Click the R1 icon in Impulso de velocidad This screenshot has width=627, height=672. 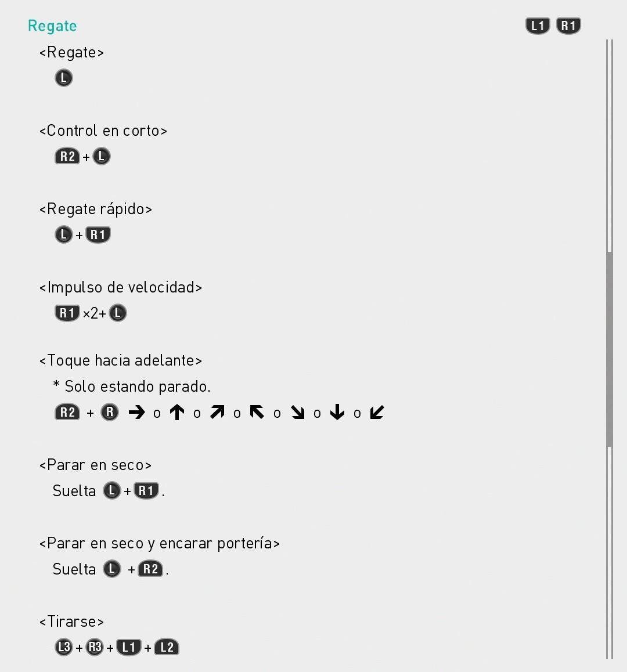click(67, 313)
